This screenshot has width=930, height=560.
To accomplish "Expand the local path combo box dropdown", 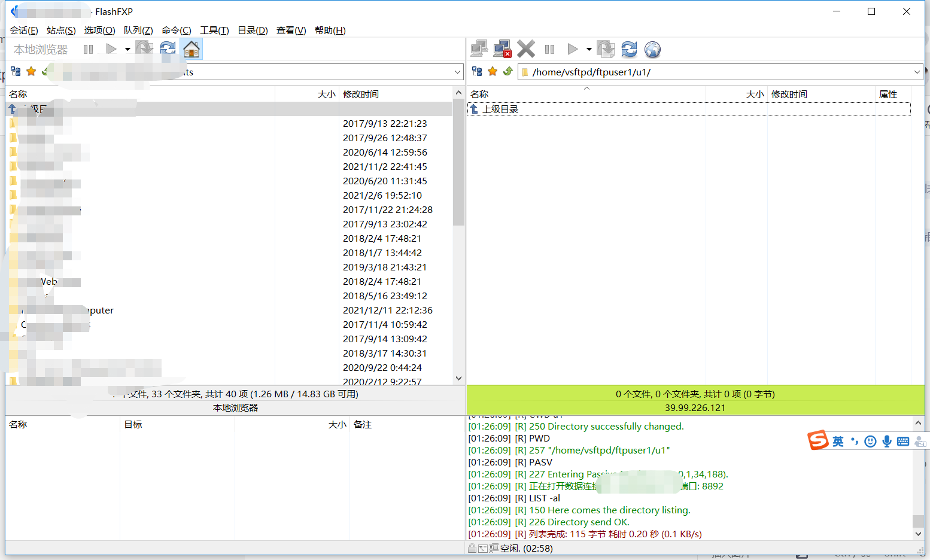I will pyautogui.click(x=458, y=71).
